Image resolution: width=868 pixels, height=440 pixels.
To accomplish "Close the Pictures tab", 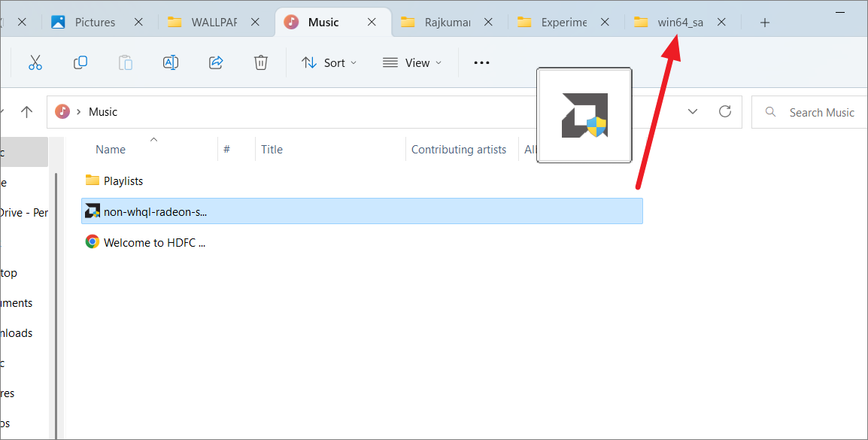I will [x=138, y=22].
